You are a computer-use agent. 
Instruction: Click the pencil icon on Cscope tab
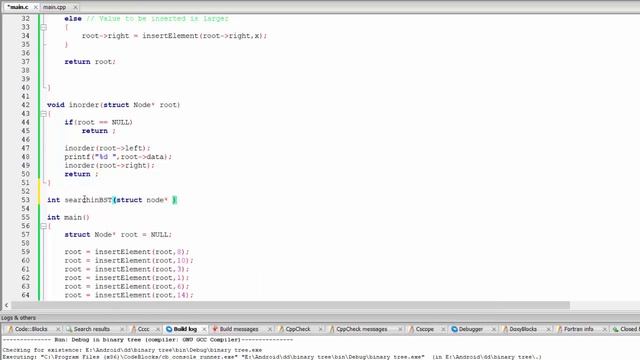coord(411,329)
